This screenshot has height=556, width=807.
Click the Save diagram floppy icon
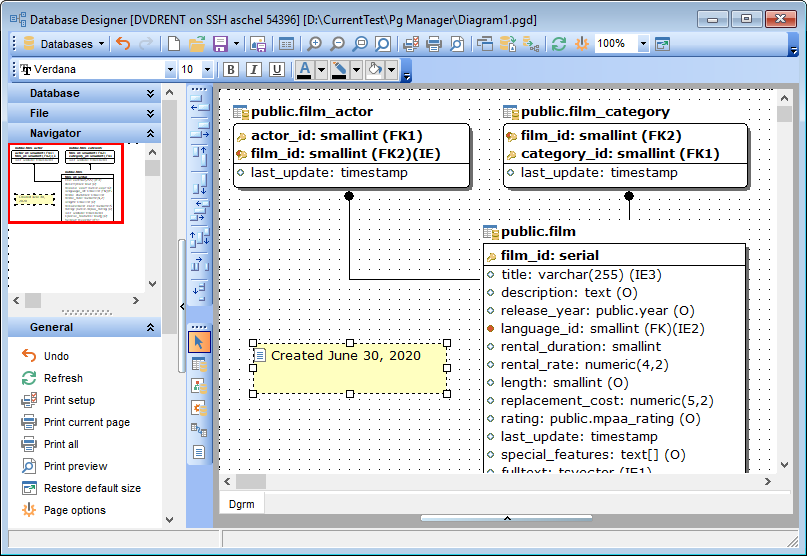tap(219, 44)
